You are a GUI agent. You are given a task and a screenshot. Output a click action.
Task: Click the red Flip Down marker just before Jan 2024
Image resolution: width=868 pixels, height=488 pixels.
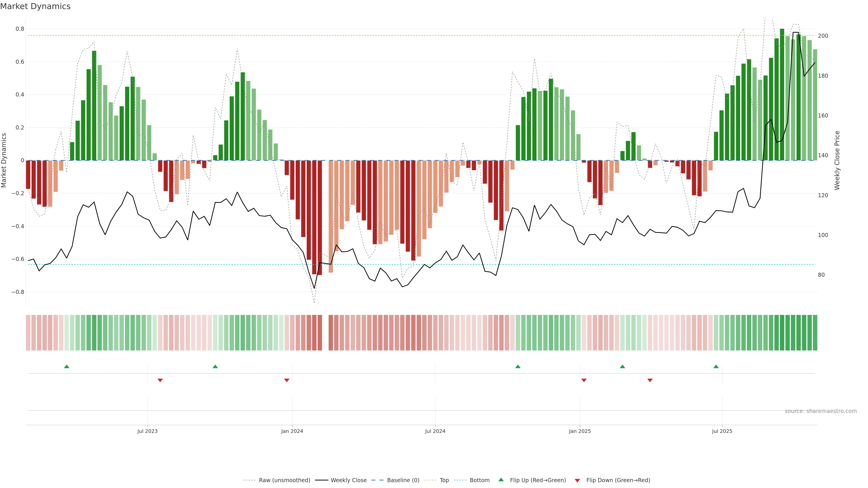287,380
